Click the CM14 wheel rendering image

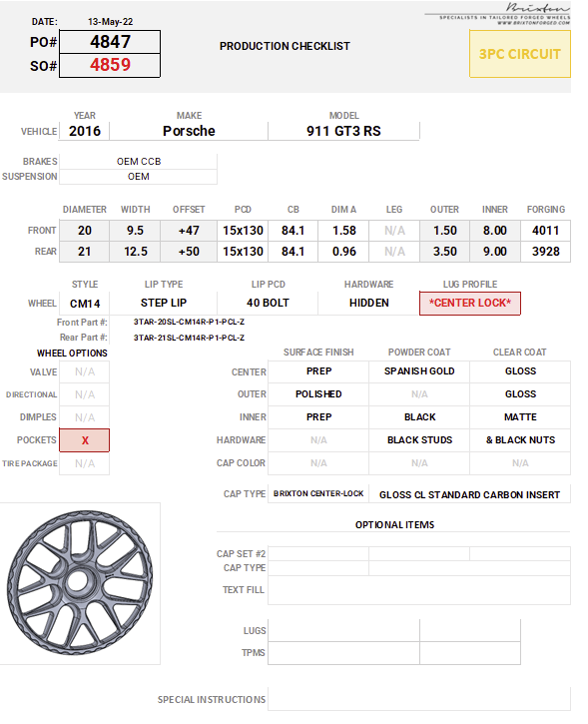coord(80,583)
